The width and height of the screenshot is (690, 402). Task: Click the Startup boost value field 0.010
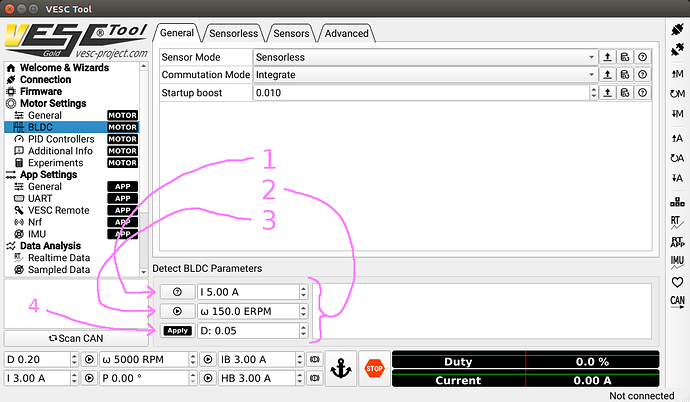[421, 93]
